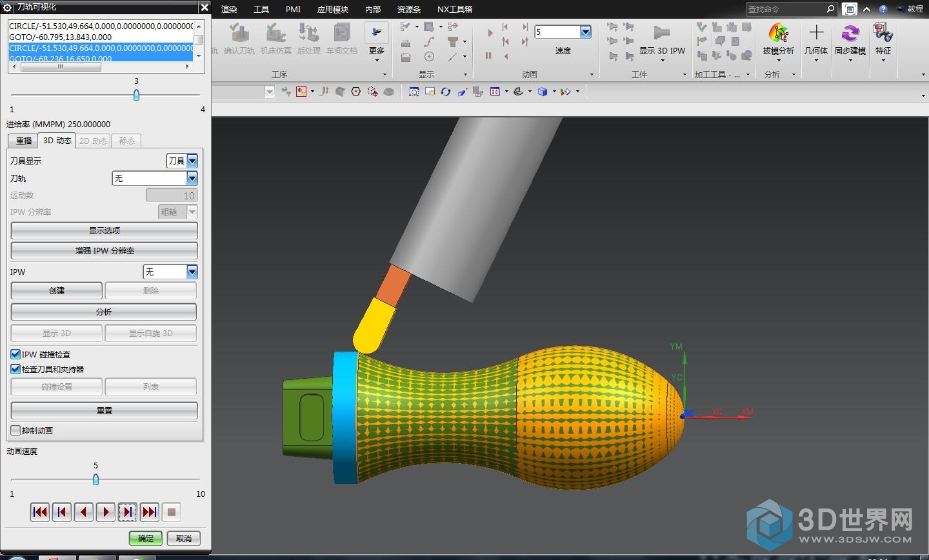Click 取消 to cancel dialog
Screen dimensions: 929x560
click(184, 538)
